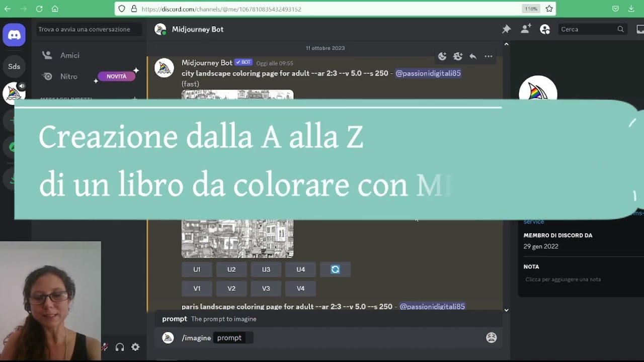
Task: Select the 'prompt' option suggestion
Action: [330, 319]
